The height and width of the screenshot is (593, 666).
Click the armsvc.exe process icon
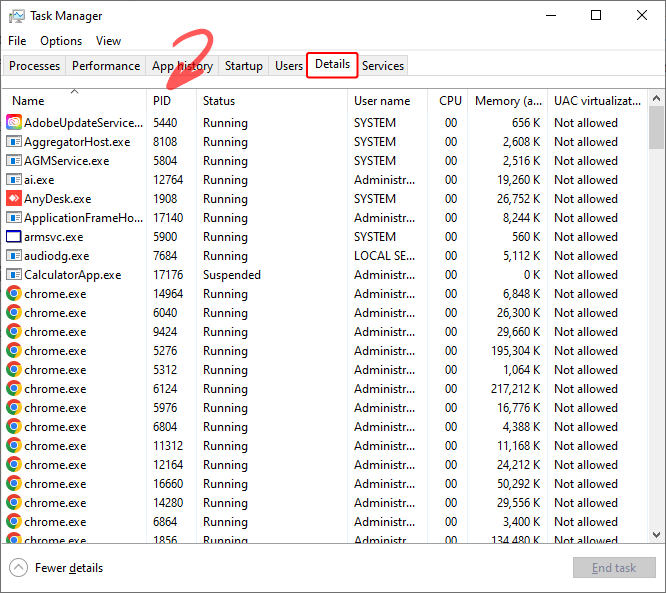tap(14, 237)
